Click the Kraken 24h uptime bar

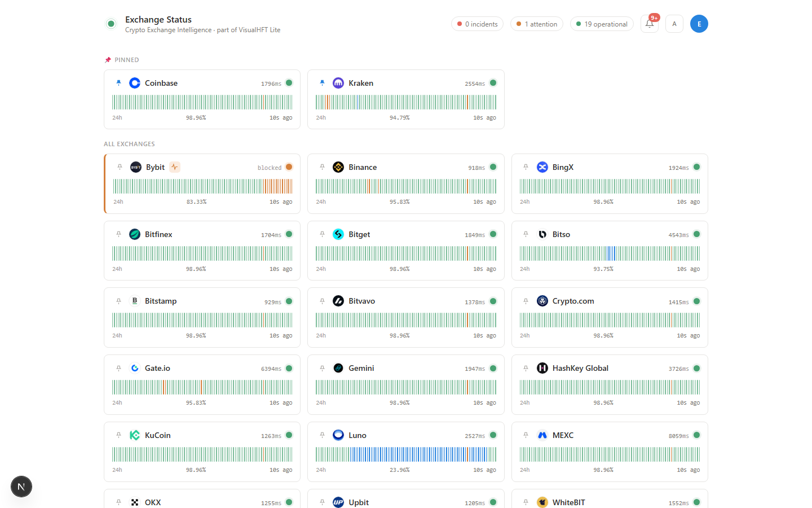pyautogui.click(x=406, y=102)
